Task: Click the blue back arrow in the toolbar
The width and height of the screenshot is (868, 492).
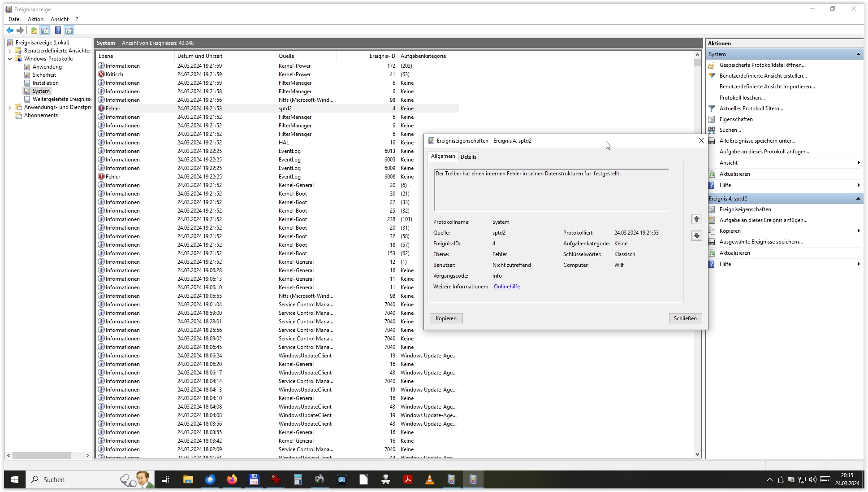Action: point(10,30)
